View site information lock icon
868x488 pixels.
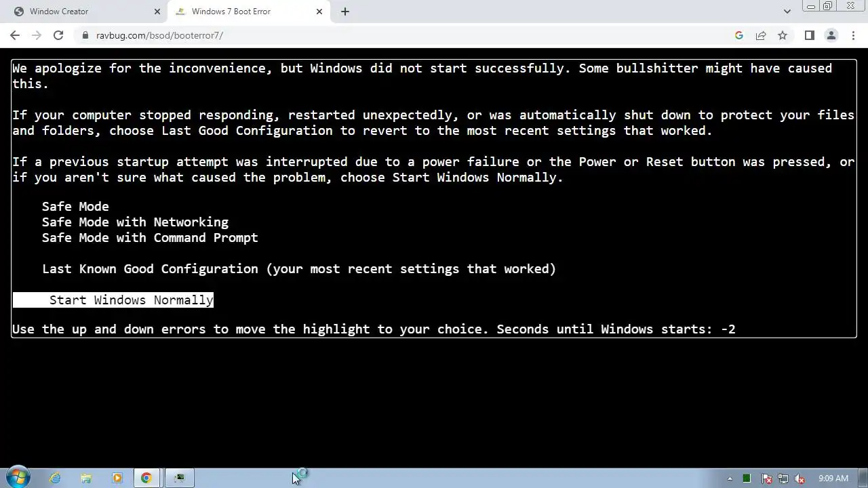85,35
